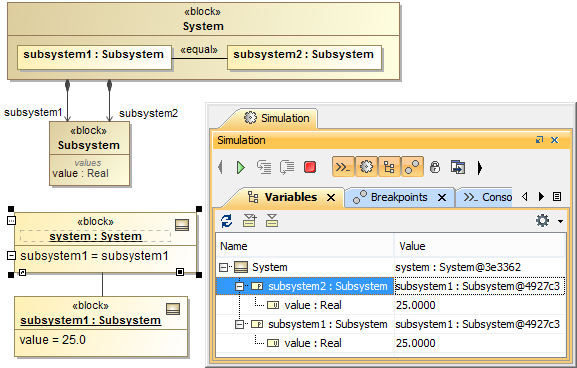
Task: Click value : Real in Subsystem block
Action: tap(81, 173)
